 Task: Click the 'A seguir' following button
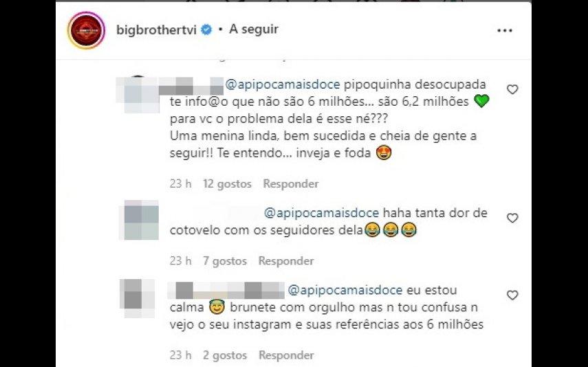(x=254, y=29)
